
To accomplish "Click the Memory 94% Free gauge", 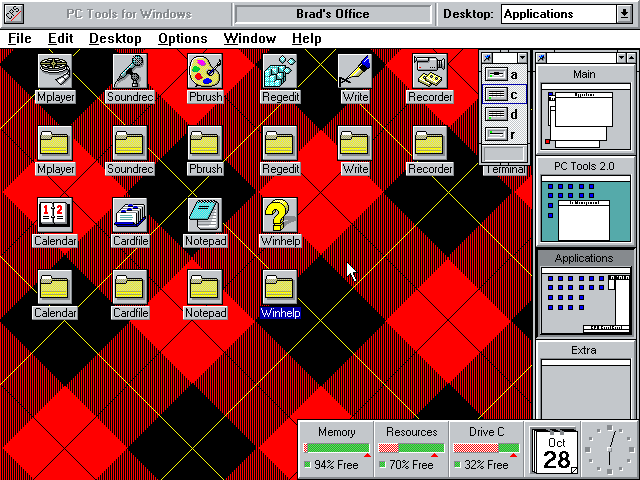I will click(x=336, y=449).
